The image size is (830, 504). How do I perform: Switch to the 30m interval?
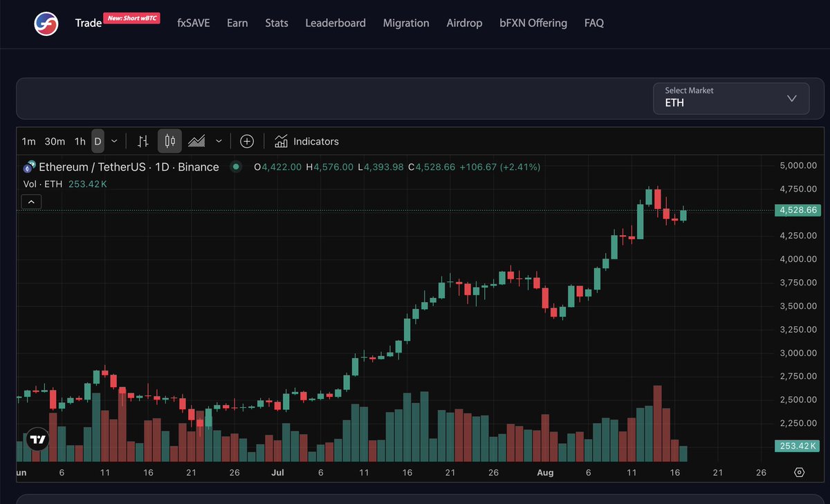[55, 141]
